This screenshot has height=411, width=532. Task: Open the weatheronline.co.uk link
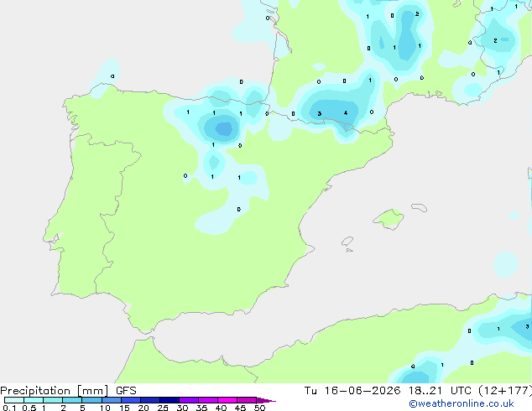coord(462,403)
